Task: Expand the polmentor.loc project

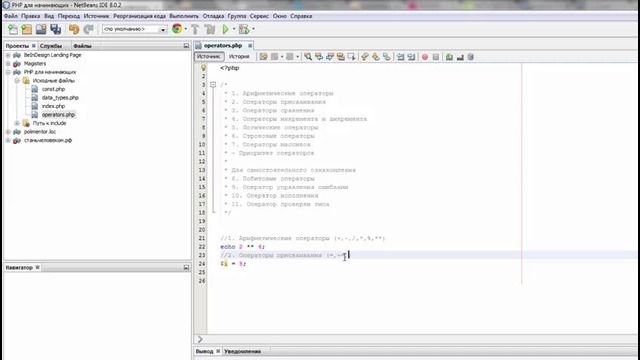Action: (8, 132)
